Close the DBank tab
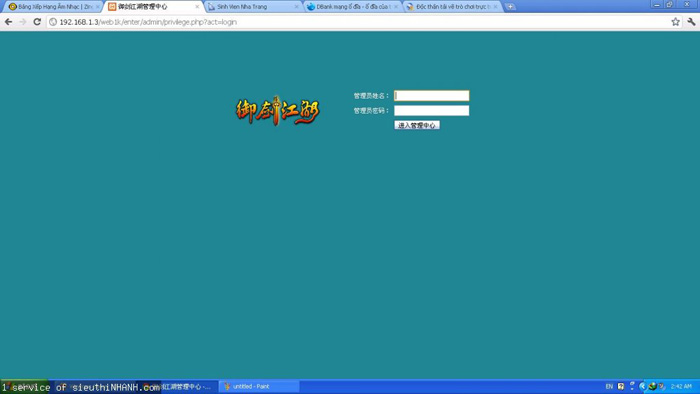Viewport: 700px width, 394px height. (x=396, y=7)
